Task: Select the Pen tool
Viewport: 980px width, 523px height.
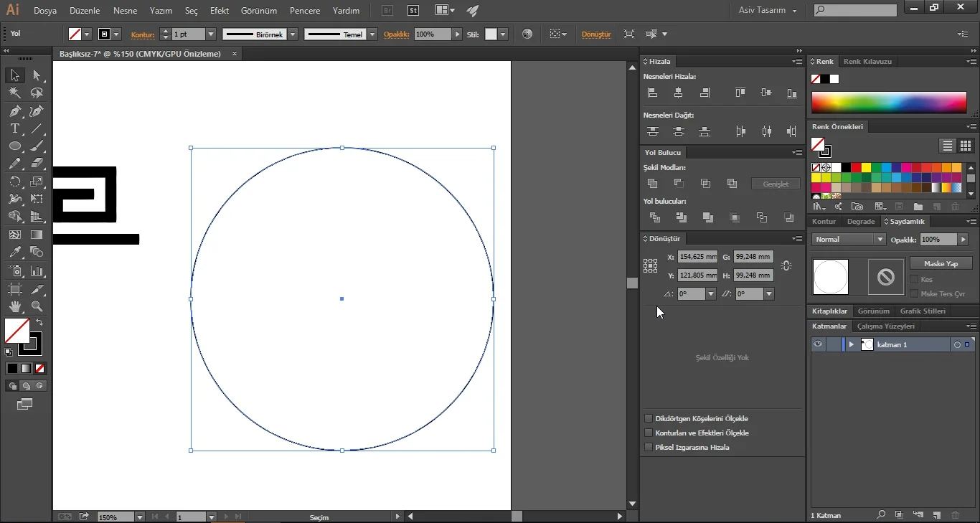Action: click(x=14, y=111)
